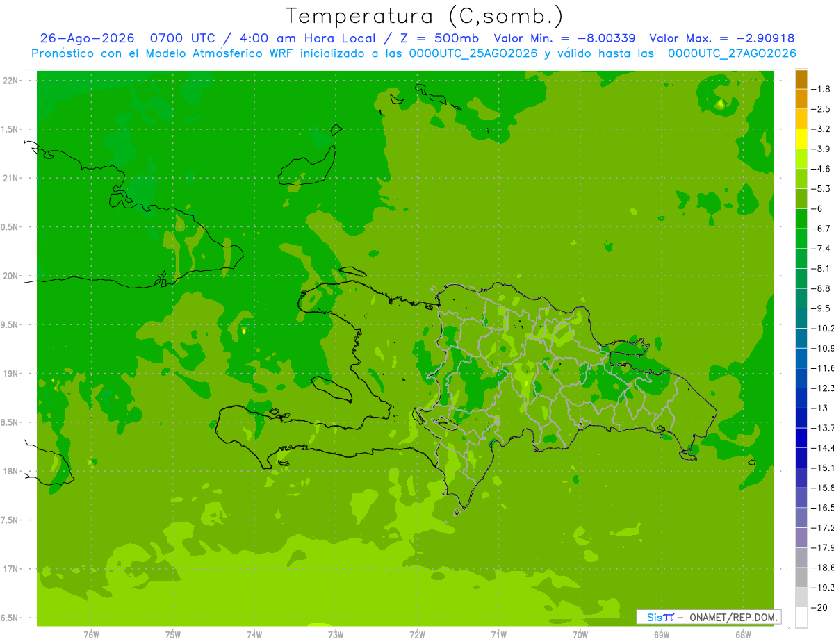Viewport: 834px width, 644px height.
Task: Click the "-5.3" colorbar value
Action: (821, 188)
